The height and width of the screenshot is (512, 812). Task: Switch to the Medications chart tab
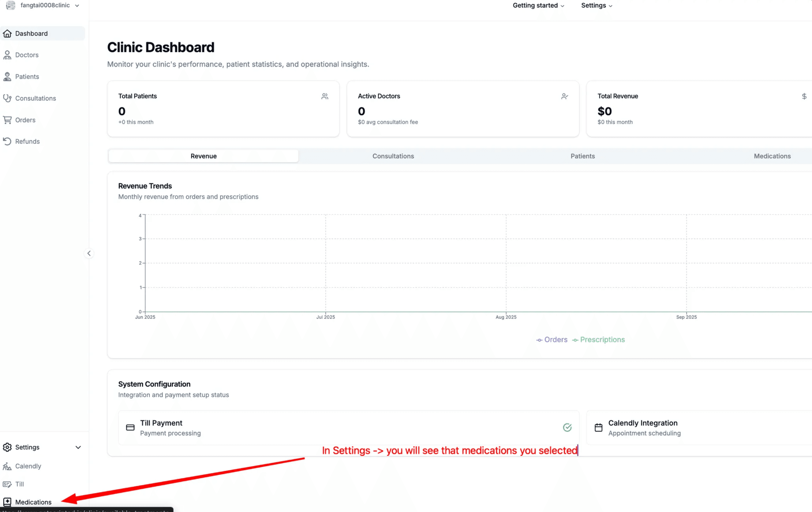772,156
